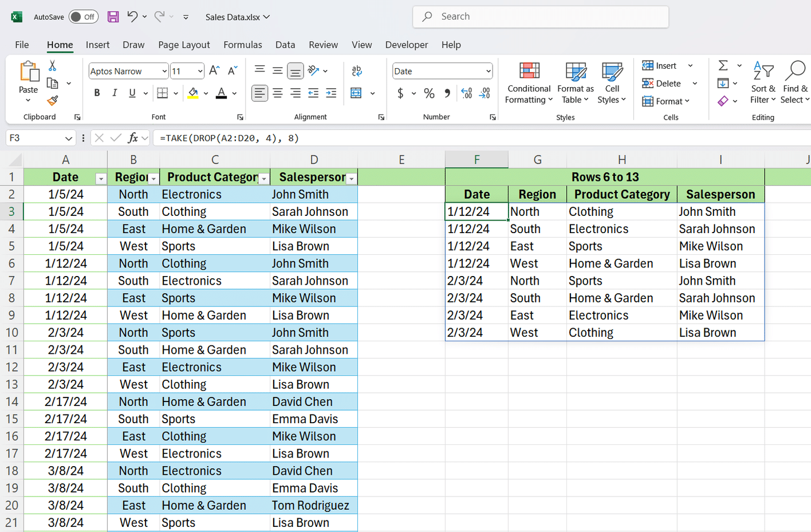Click the Font Color letter A icon
Image resolution: width=811 pixels, height=532 pixels.
(x=222, y=93)
